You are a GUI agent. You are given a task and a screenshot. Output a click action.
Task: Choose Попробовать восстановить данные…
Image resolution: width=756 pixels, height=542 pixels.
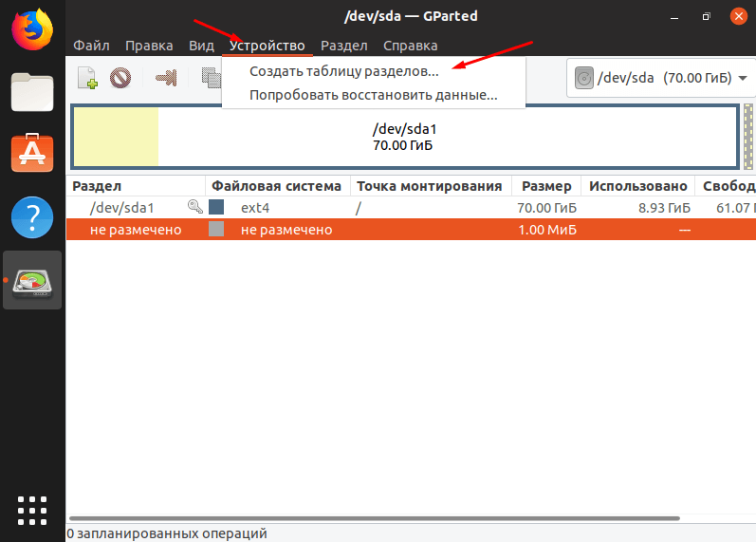pyautogui.click(x=373, y=95)
